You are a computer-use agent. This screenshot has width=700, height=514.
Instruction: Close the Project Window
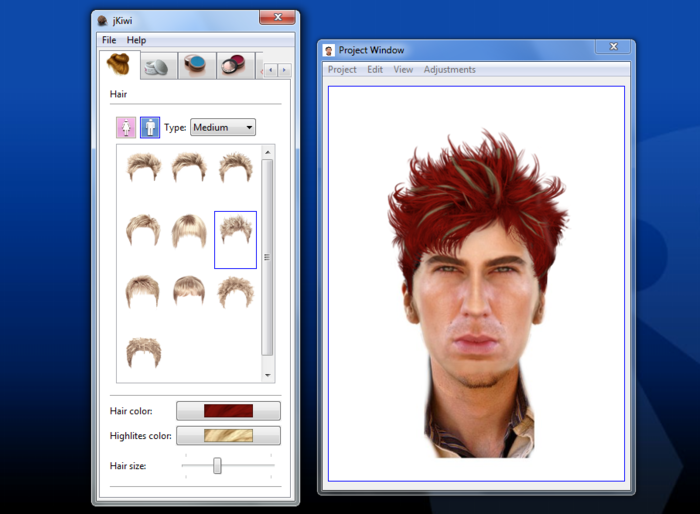coord(613,46)
